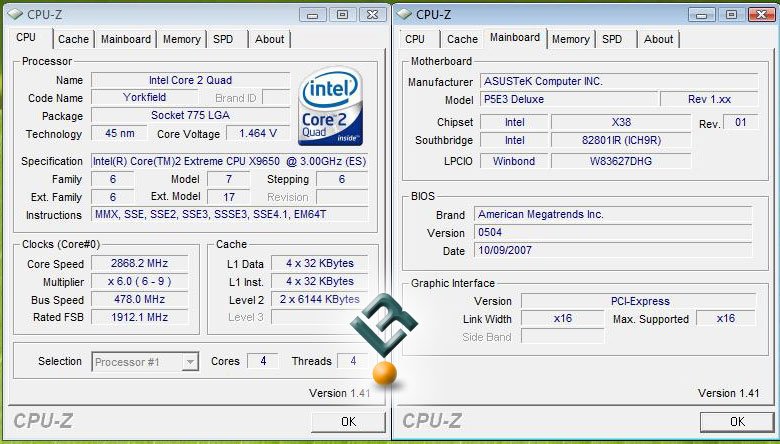Click motherboard Model field P5E3 Deluxe

(569, 99)
